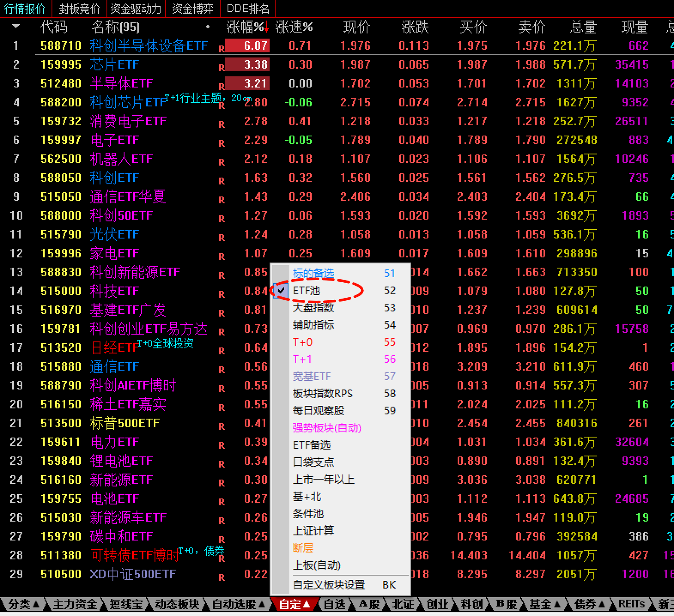Toggle the checked ETF池 menu item
The height and width of the screenshot is (616, 674).
[307, 291]
